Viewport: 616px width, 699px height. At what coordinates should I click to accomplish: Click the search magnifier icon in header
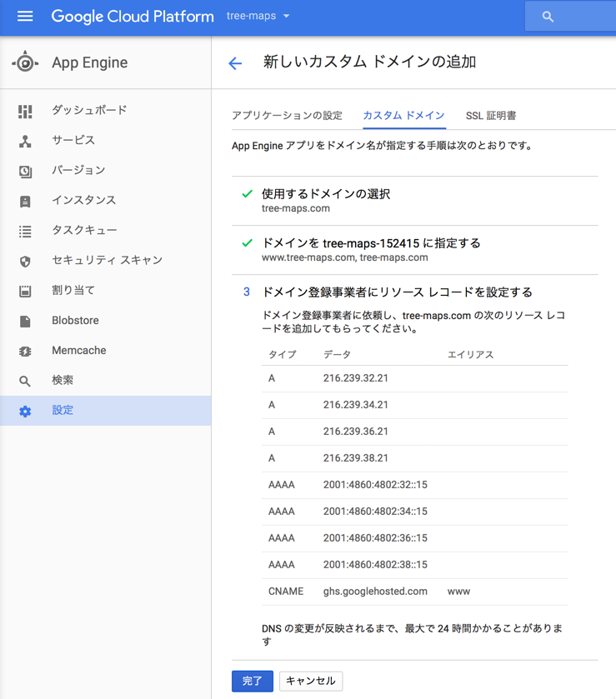coord(548,17)
